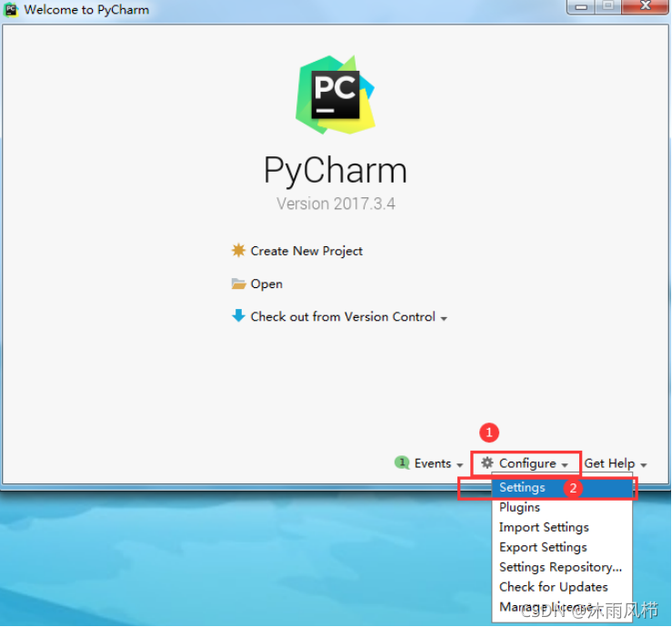Select Manage License menu entry
The height and width of the screenshot is (627, 672).
(562, 607)
